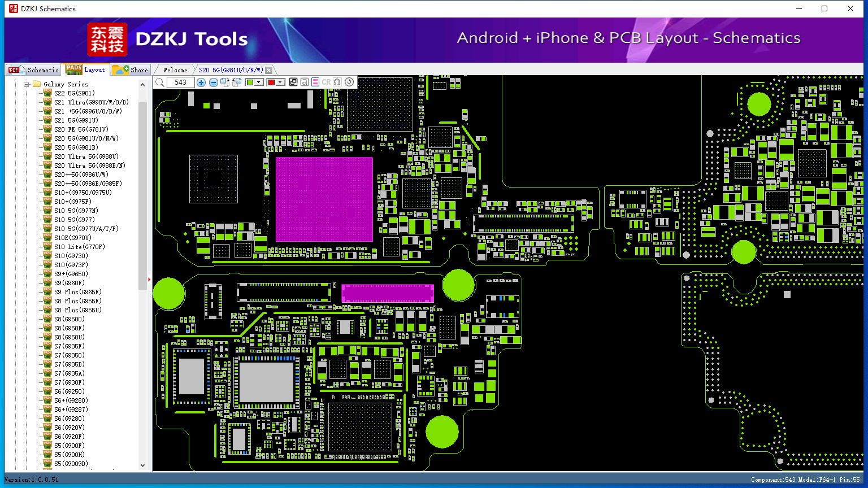Click the CR toolbar button

[327, 82]
